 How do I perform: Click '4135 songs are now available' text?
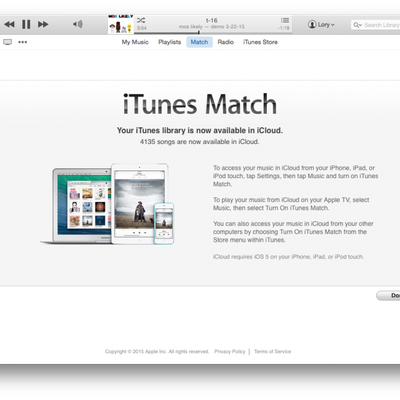199,142
